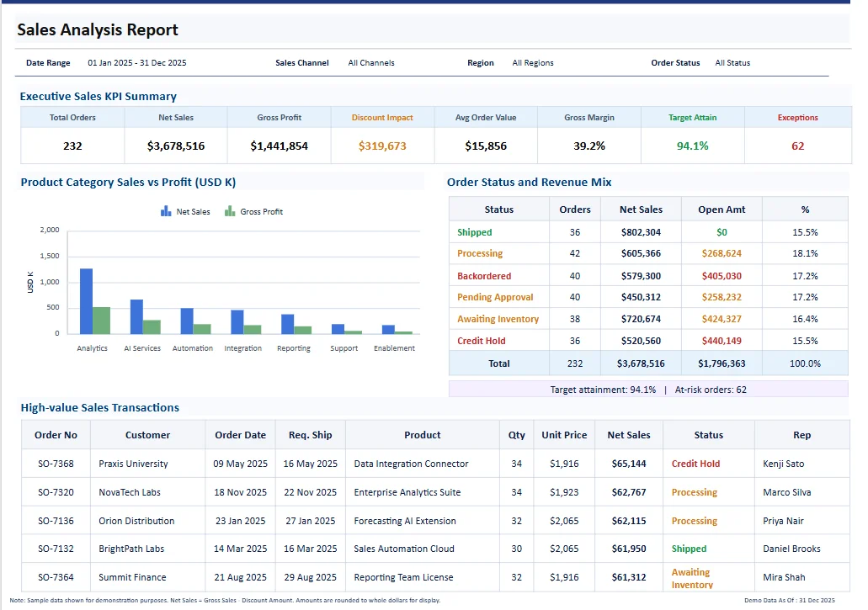Screen dimensions: 868x610
Task: Click the Target attainment at-risk orders banner
Action: click(648, 390)
